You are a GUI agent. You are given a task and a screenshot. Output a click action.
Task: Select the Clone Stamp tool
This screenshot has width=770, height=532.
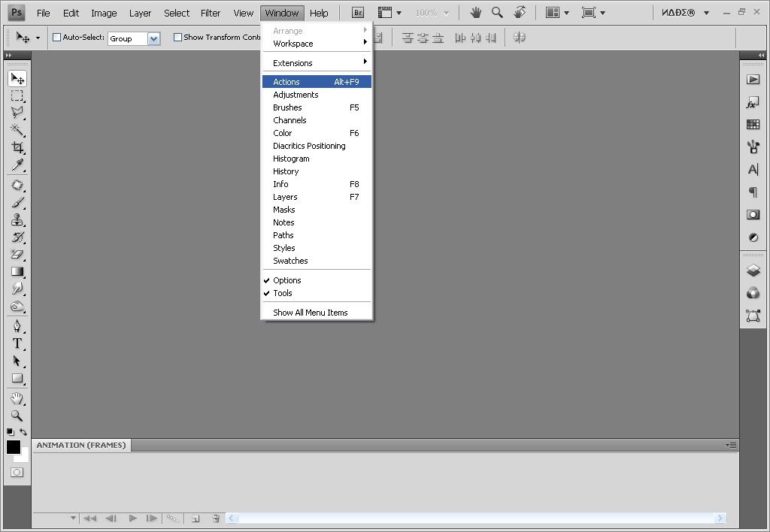coord(17,220)
